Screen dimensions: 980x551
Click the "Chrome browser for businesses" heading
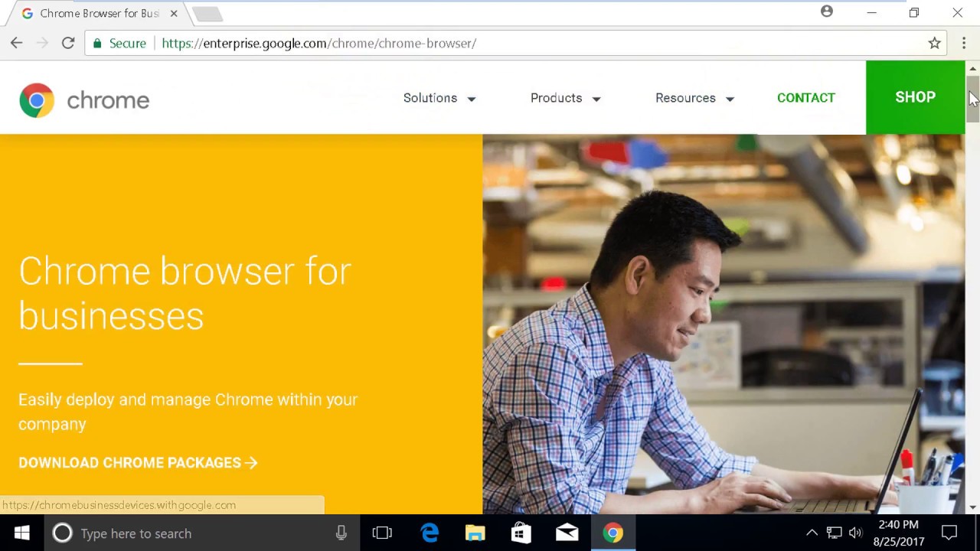point(185,294)
